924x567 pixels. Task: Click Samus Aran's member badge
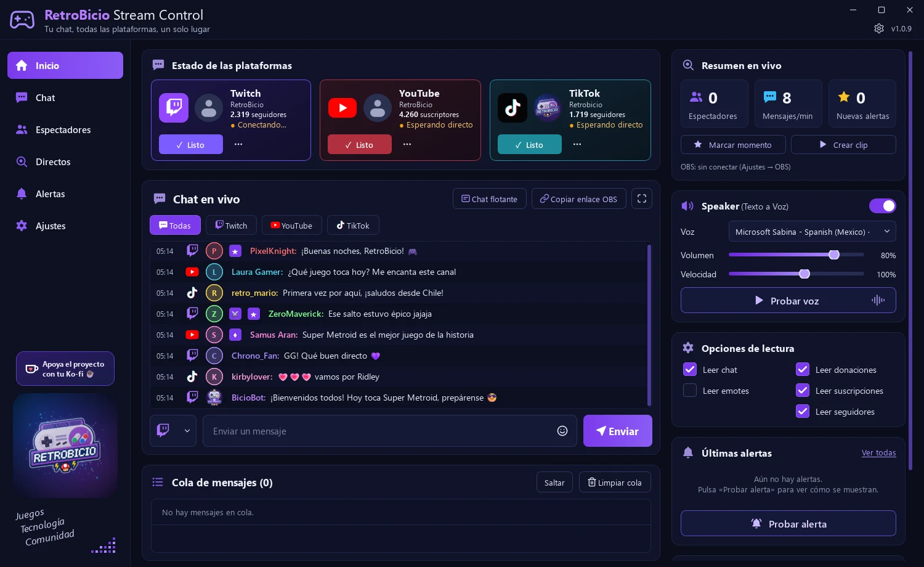click(235, 335)
